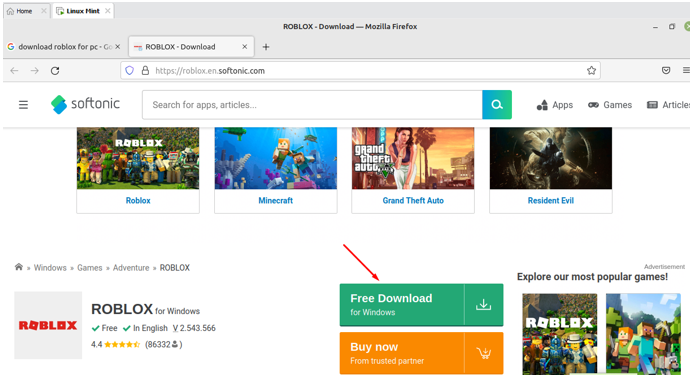Open a new Firefox tab with plus
690x389 pixels.
pyautogui.click(x=266, y=47)
